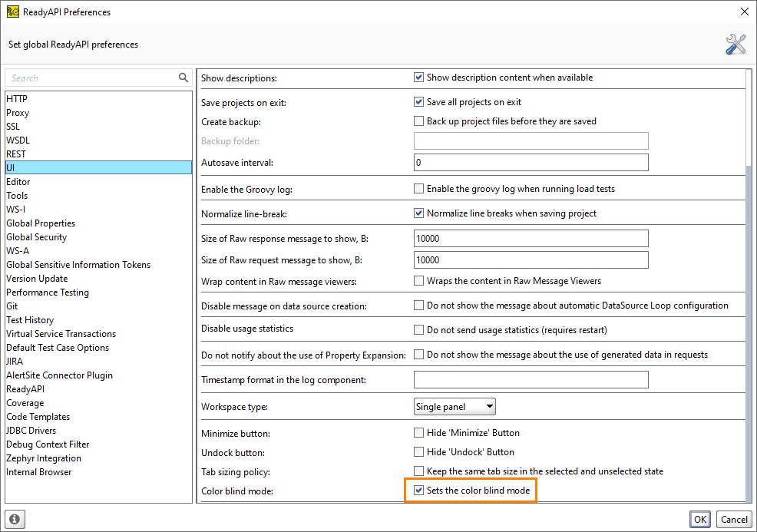Cancel the preferences dialog
757x532 pixels.
(734, 519)
